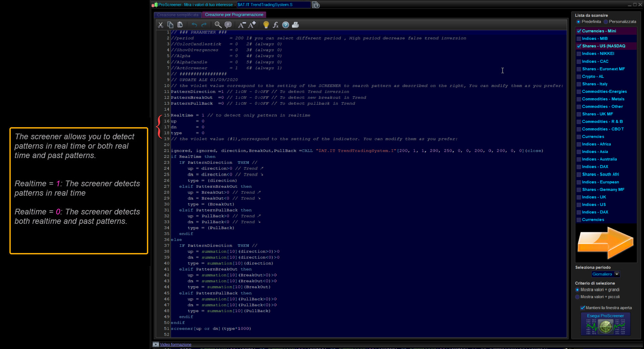This screenshot has height=349, width=644.
Task: Select Creazione per Programmazione tab
Action: 234,15
